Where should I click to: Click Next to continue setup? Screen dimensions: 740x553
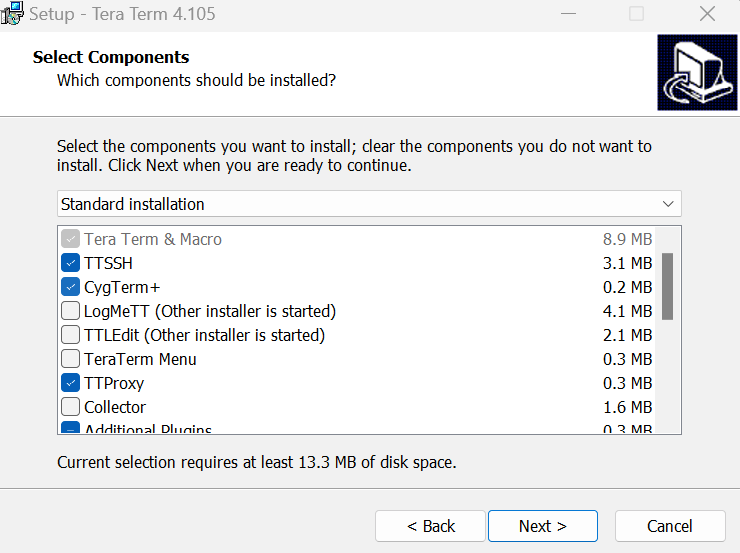[x=543, y=526]
